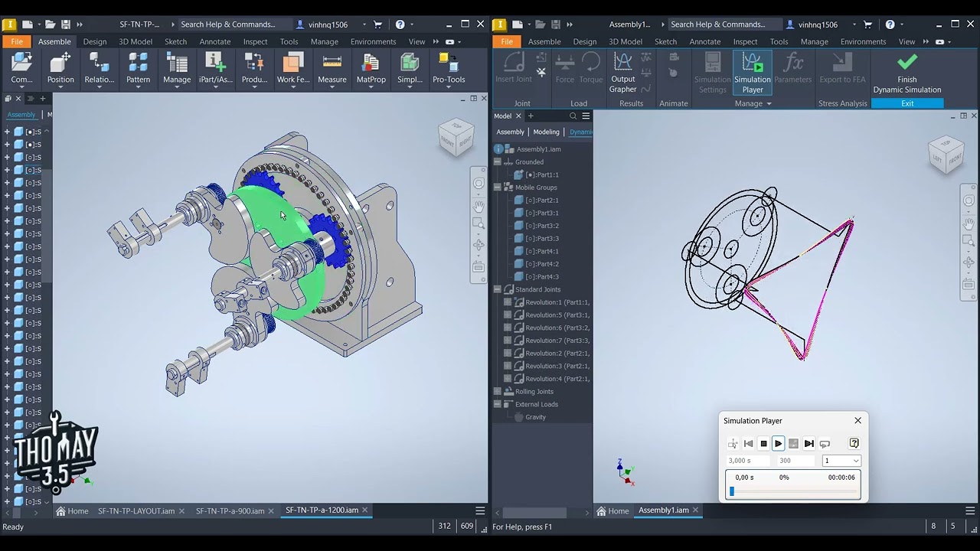Open the shopping cart icon in right window
This screenshot has height=551, width=980.
pos(867,24)
